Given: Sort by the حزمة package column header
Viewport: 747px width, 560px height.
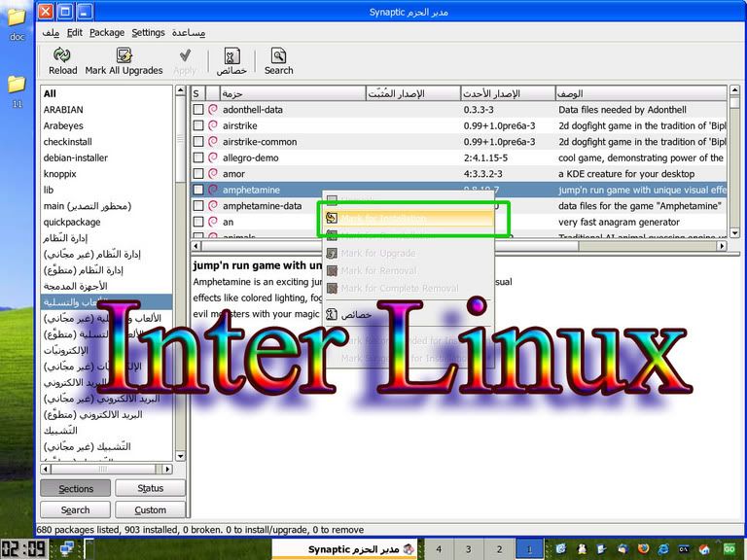Looking at the screenshot, I should 293,93.
